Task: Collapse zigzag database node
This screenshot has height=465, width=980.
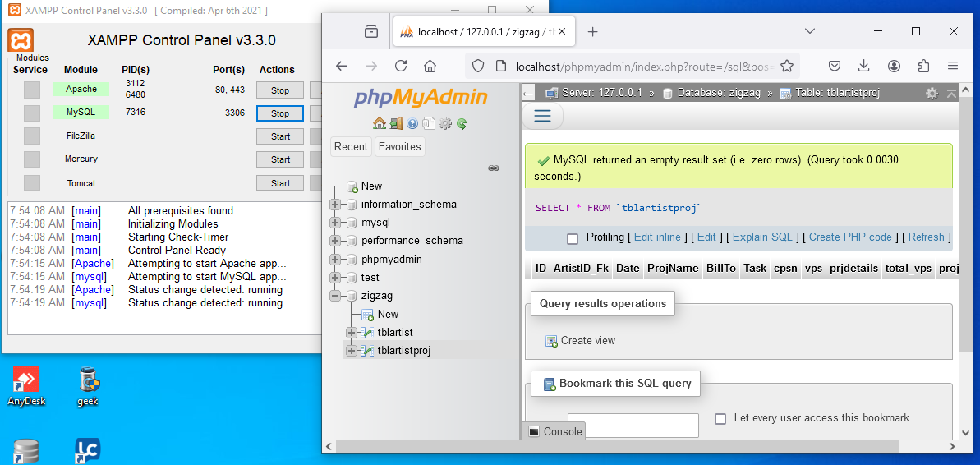Action: pyautogui.click(x=335, y=296)
